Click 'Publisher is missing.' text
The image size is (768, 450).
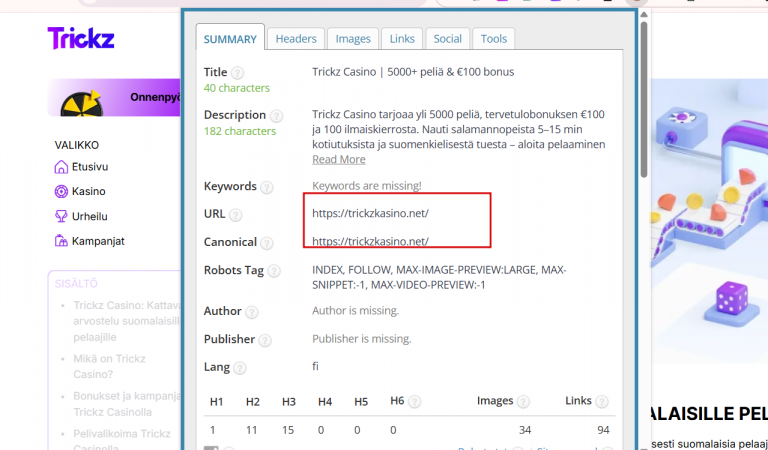362,339
